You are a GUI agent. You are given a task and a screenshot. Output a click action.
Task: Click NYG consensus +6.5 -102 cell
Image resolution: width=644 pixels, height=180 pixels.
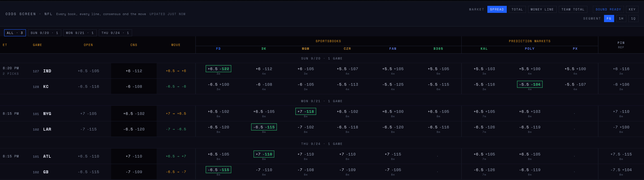point(134,114)
